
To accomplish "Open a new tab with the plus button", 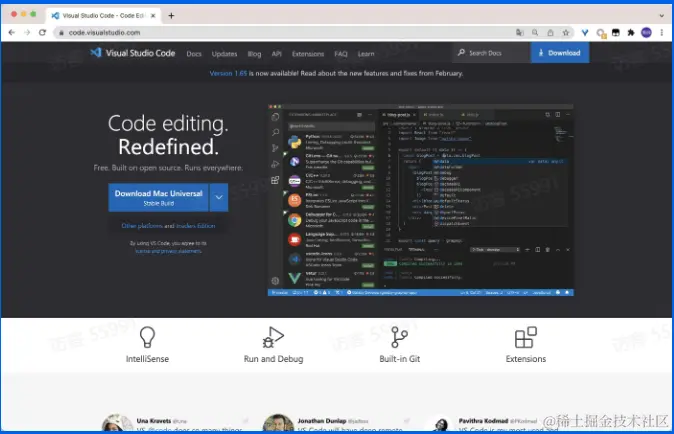I will pos(171,15).
